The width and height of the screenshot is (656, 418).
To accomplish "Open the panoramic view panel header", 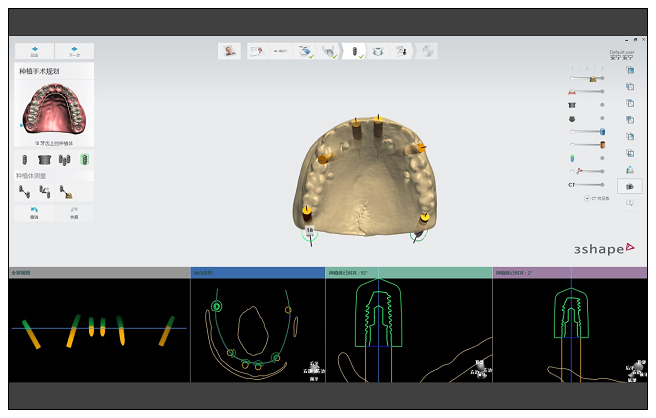I will tap(98, 272).
